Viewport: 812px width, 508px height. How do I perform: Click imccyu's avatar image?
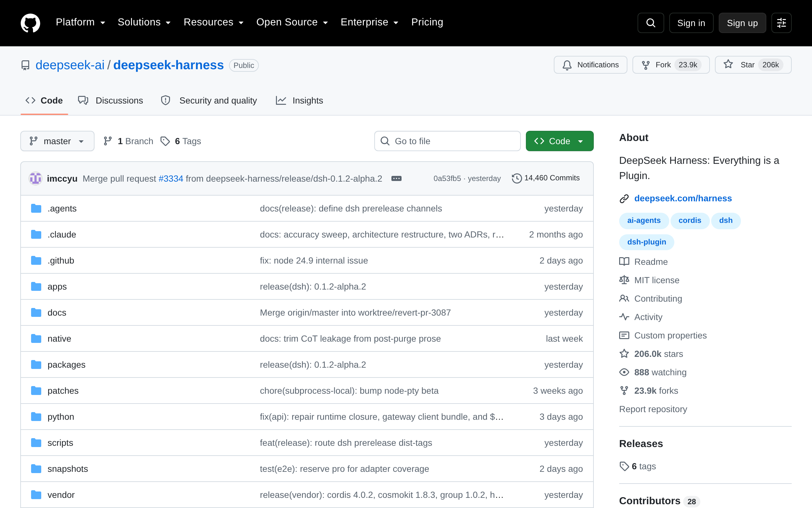click(x=36, y=178)
